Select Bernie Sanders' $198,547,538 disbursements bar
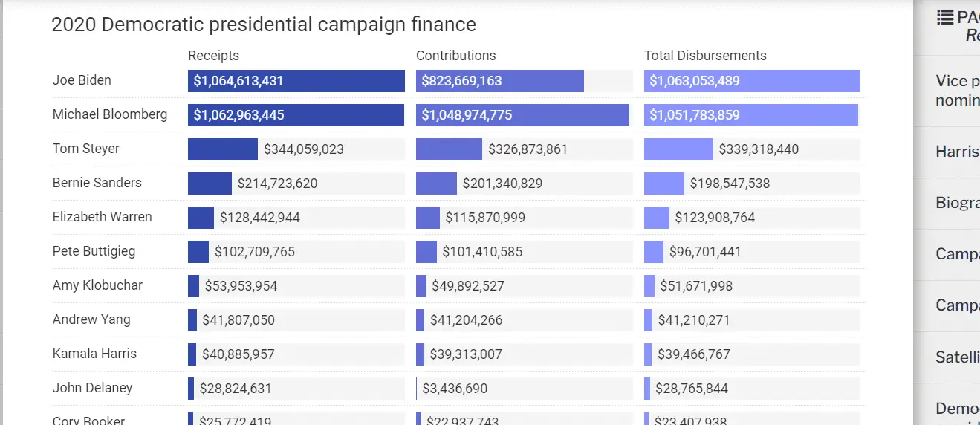980x425 pixels. [664, 184]
